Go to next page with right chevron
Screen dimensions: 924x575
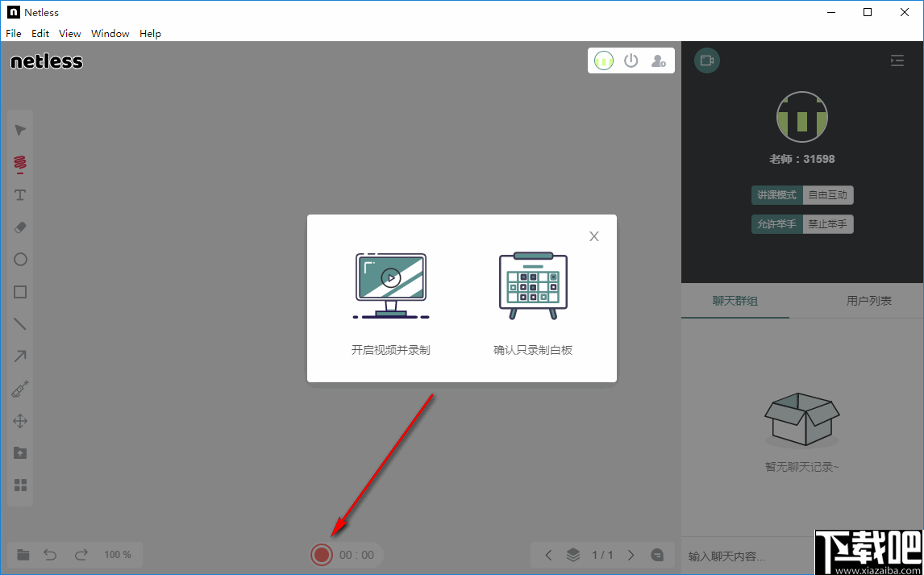(x=631, y=554)
